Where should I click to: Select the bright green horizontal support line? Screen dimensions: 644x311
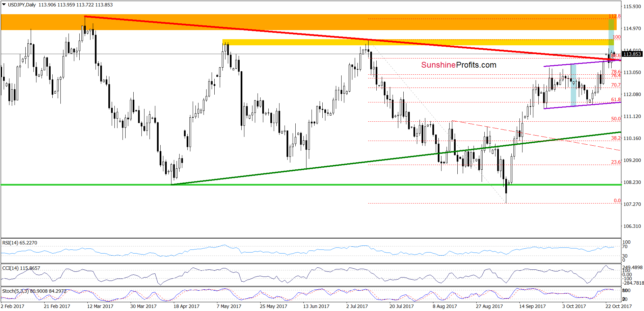[311, 185]
